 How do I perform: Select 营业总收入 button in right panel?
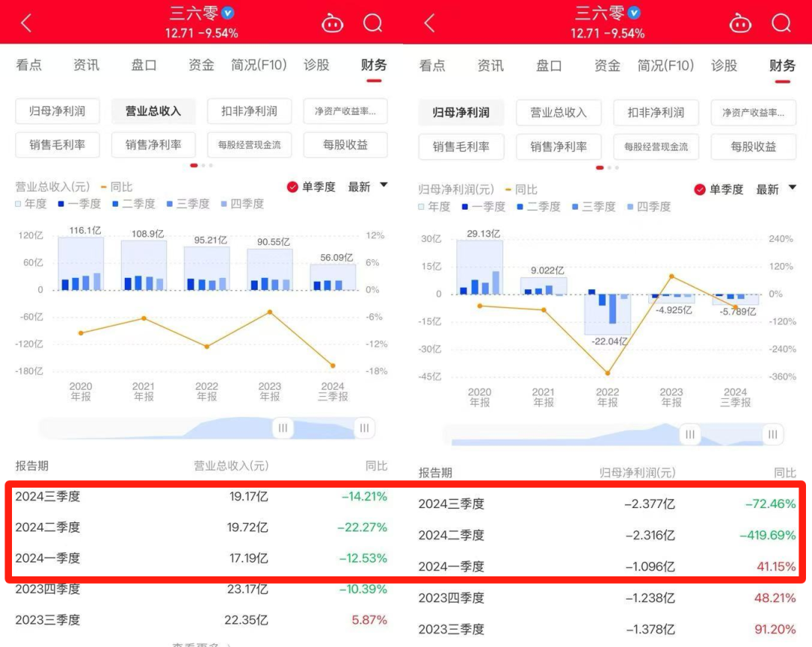coord(559,113)
